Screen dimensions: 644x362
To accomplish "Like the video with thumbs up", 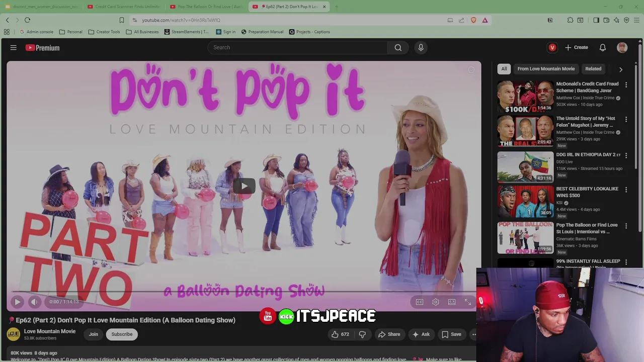I will click(x=340, y=334).
